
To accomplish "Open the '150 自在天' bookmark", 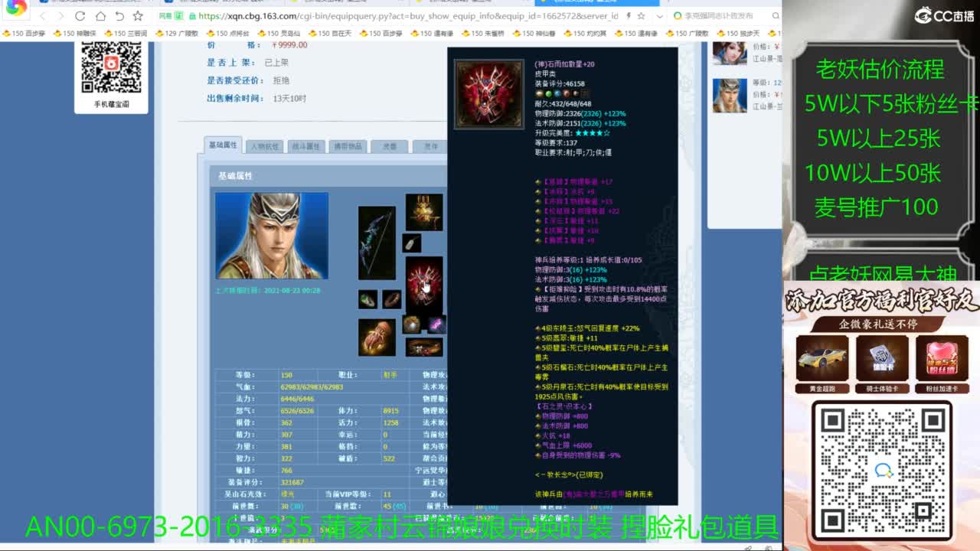I will (330, 34).
